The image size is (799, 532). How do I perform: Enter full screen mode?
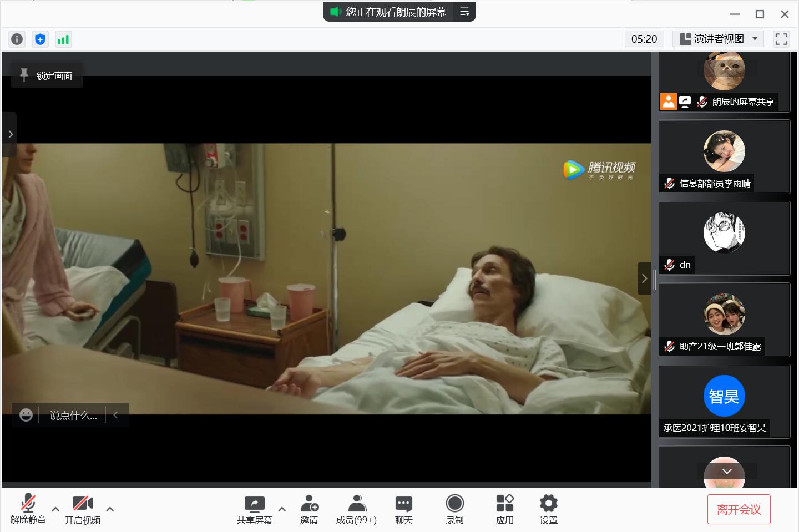point(781,39)
